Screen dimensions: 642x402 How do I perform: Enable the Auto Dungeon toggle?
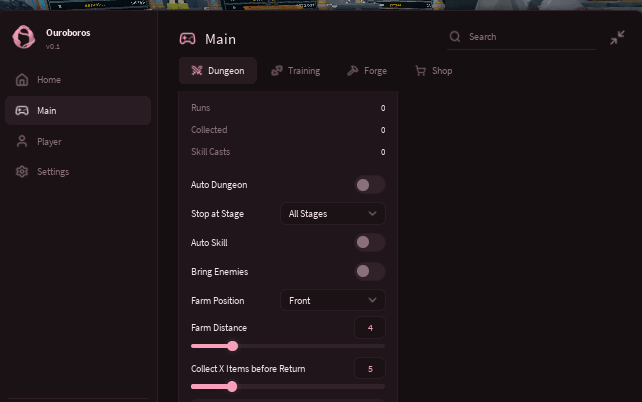click(370, 185)
